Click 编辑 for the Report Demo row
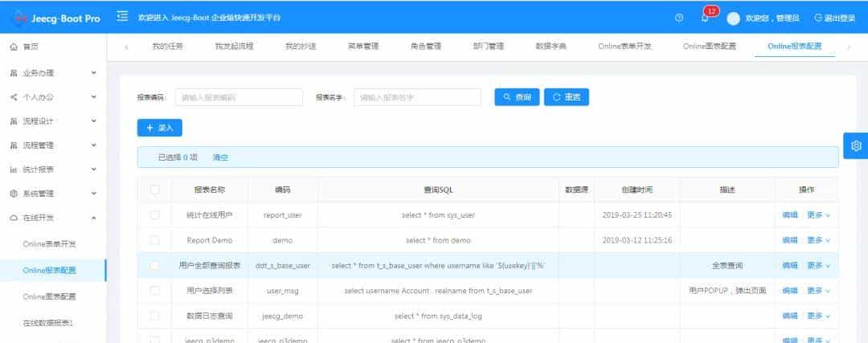Viewport: 868px width, 343px height. [x=790, y=240]
